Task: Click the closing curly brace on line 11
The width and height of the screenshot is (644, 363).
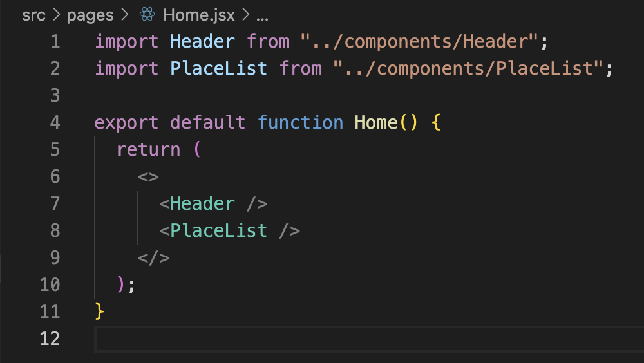Action: 99,312
